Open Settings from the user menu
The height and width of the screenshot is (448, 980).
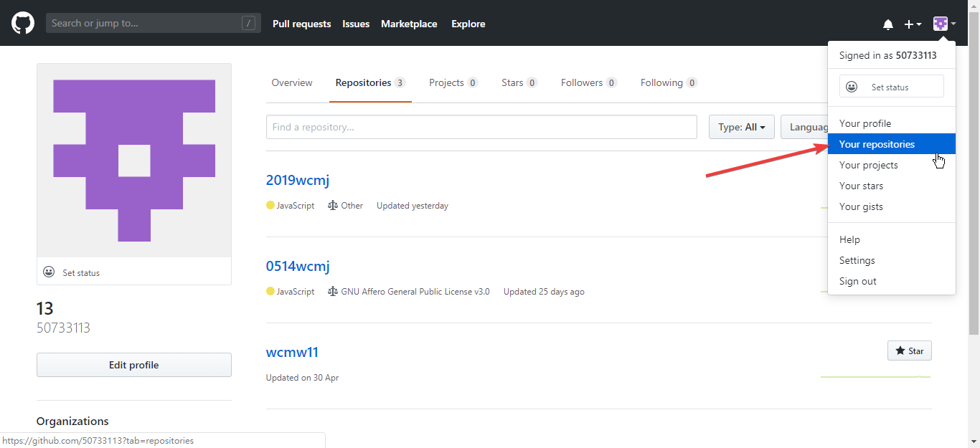(892, 260)
